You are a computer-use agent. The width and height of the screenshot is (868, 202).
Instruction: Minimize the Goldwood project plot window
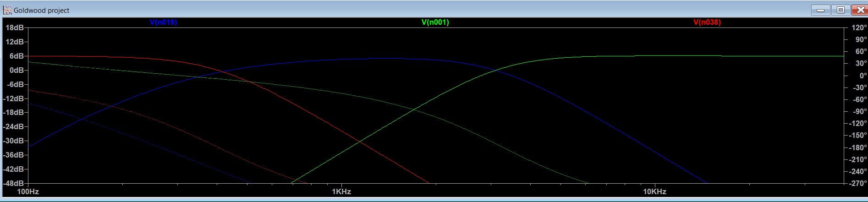click(x=820, y=10)
